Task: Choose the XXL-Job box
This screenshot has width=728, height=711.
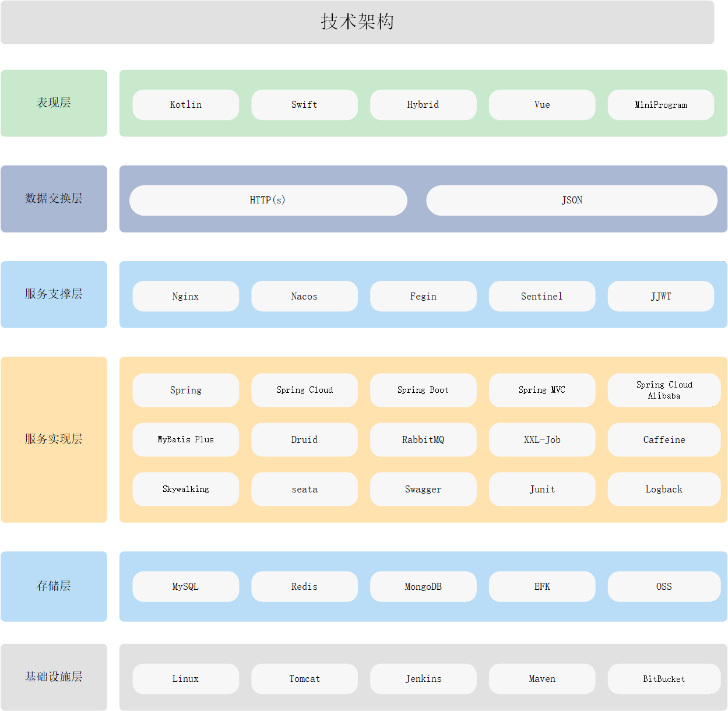Action: coord(542,440)
